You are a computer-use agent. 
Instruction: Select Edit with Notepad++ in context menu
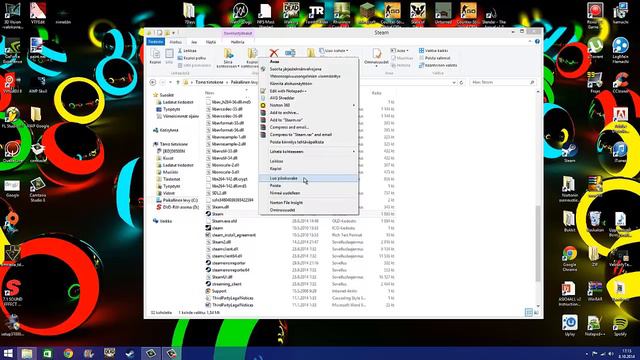pyautogui.click(x=309, y=91)
